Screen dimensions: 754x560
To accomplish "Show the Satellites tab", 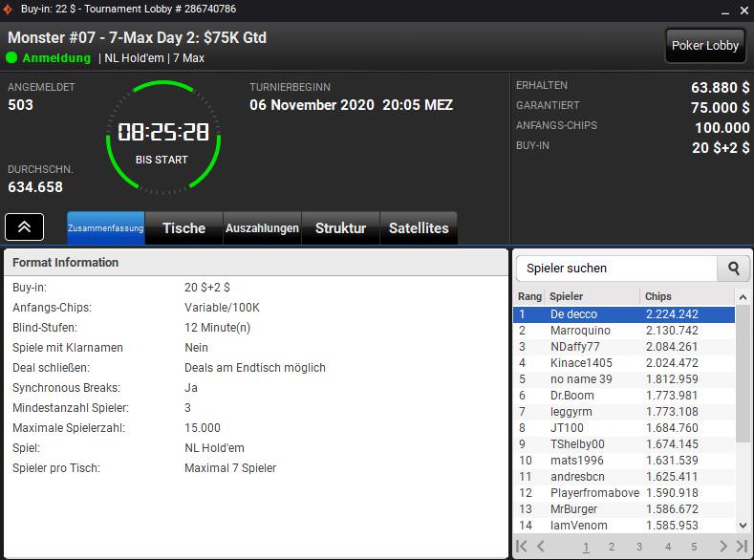I will click(419, 228).
